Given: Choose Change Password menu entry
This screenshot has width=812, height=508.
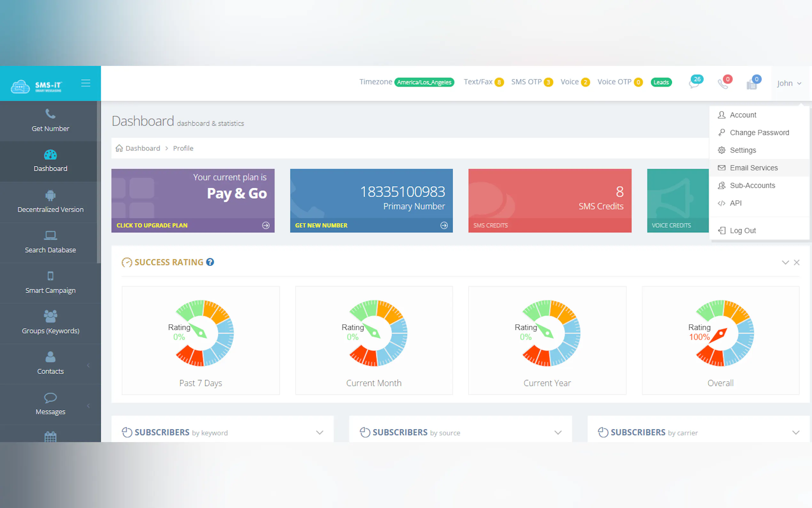Looking at the screenshot, I should point(759,132).
